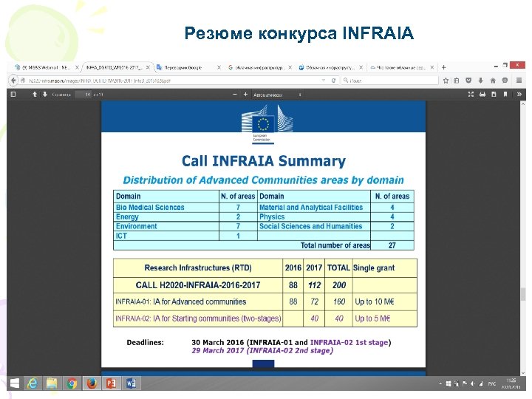This screenshot has height=399, width=532.
Task: Switch PDF viewer to presentation mode
Action: 471,95
